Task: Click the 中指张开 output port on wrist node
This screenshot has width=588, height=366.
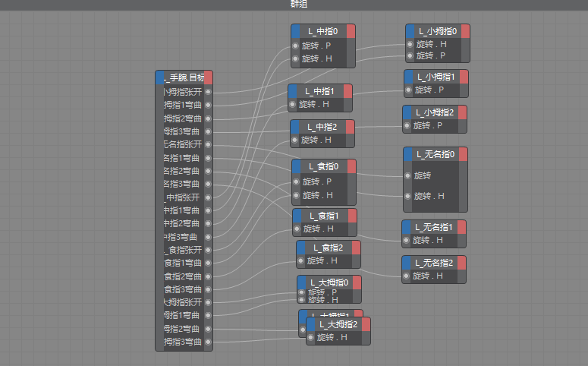Action: (208, 197)
